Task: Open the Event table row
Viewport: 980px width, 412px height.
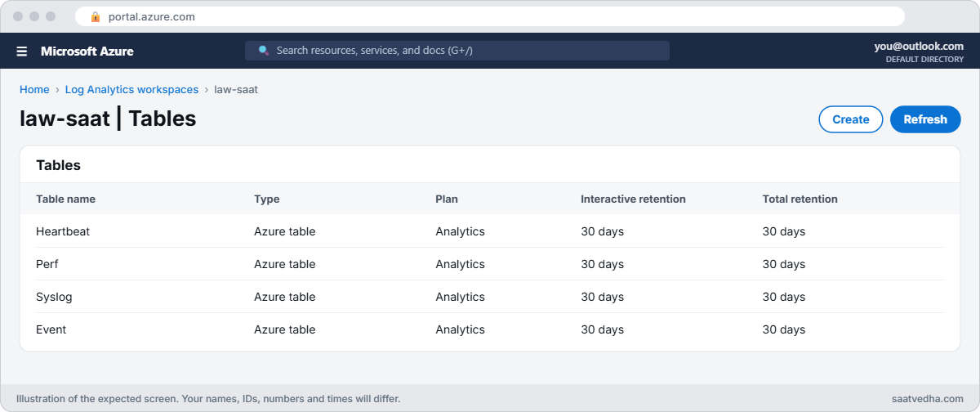Action: (490, 329)
